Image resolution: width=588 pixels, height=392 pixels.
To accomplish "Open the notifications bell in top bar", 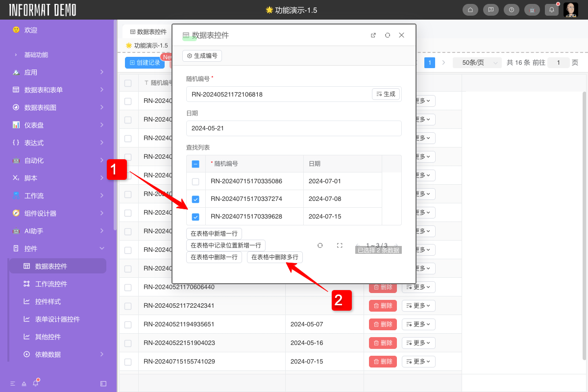I will (552, 10).
